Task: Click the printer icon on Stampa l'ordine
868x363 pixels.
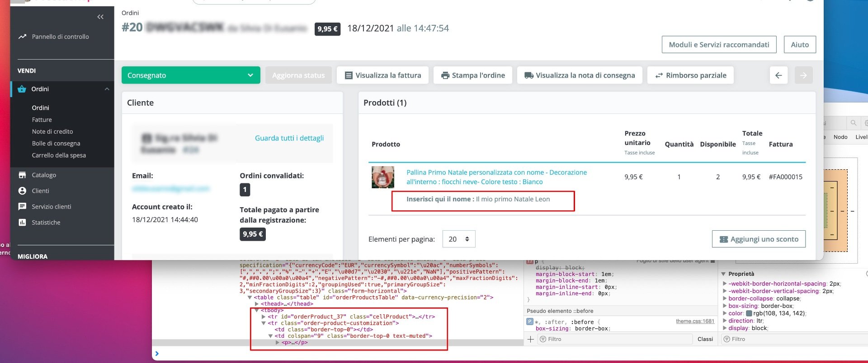Action: point(445,75)
